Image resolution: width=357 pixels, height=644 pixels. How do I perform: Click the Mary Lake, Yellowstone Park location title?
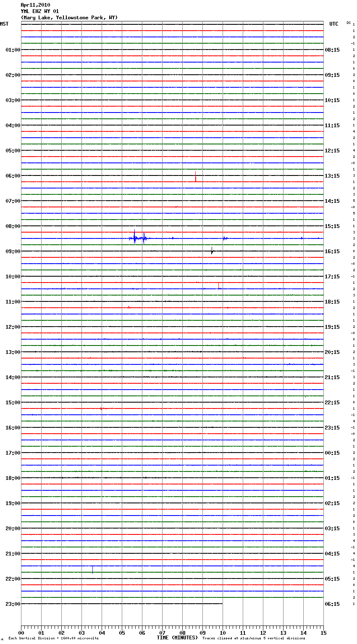click(69, 18)
